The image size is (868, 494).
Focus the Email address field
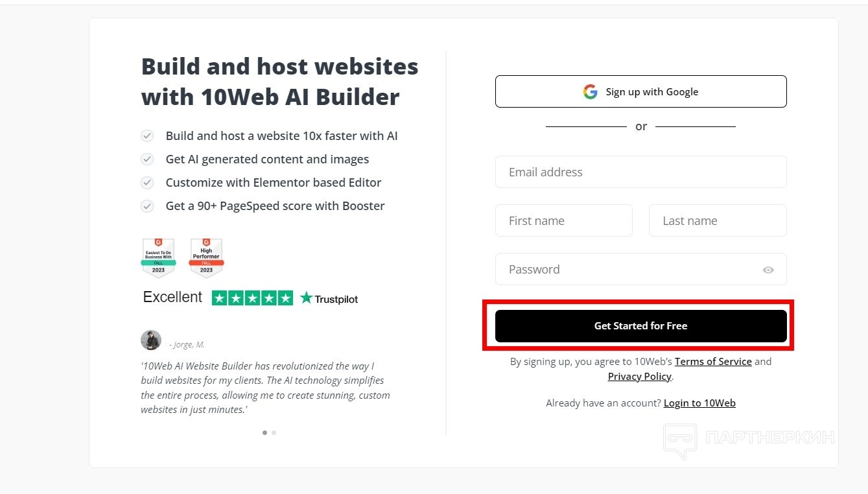pos(640,172)
